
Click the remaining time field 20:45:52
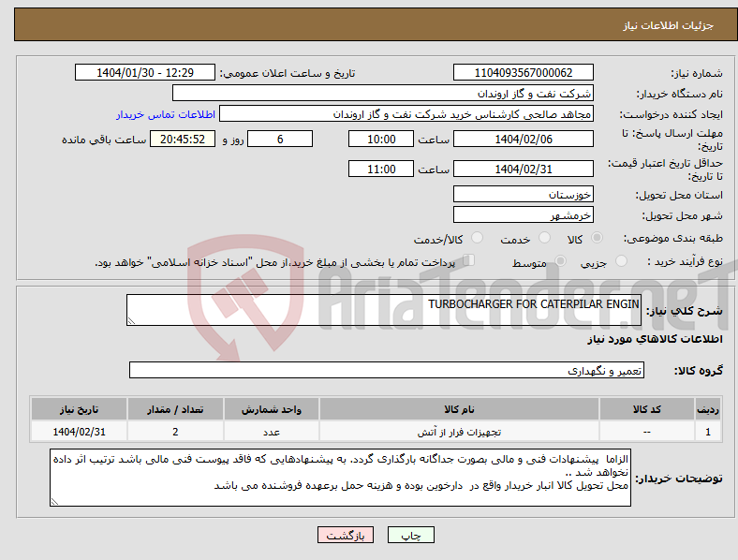click(x=183, y=139)
